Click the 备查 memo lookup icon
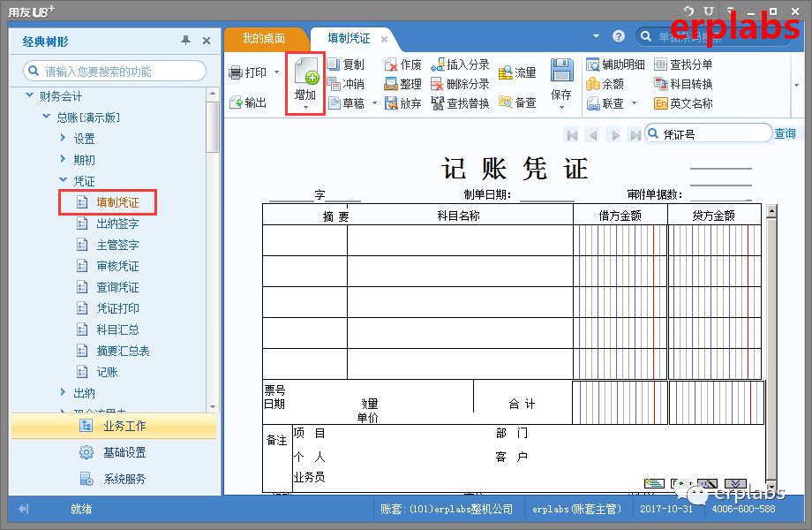 point(505,102)
